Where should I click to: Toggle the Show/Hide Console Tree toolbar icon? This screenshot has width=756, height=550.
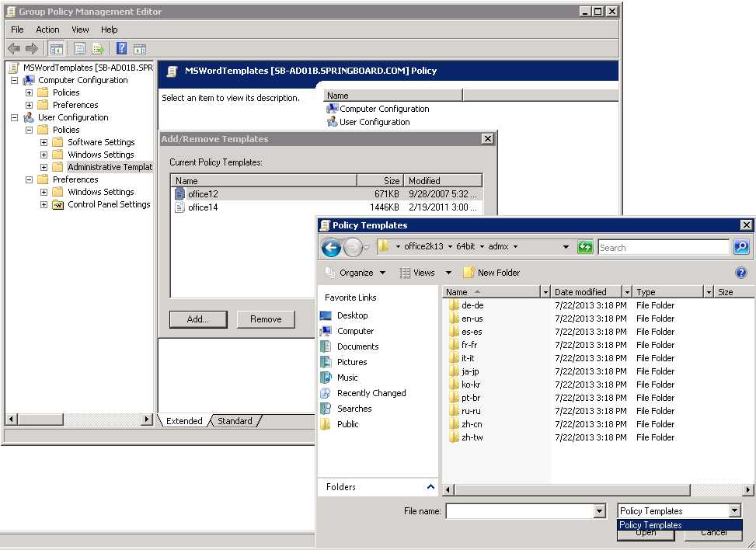click(x=56, y=48)
